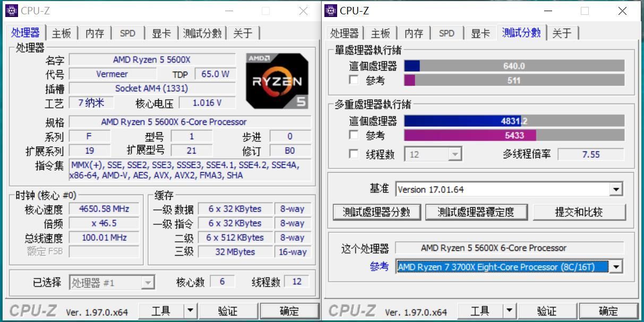Click the CPU-Z icon in right title bar

[330, 10]
